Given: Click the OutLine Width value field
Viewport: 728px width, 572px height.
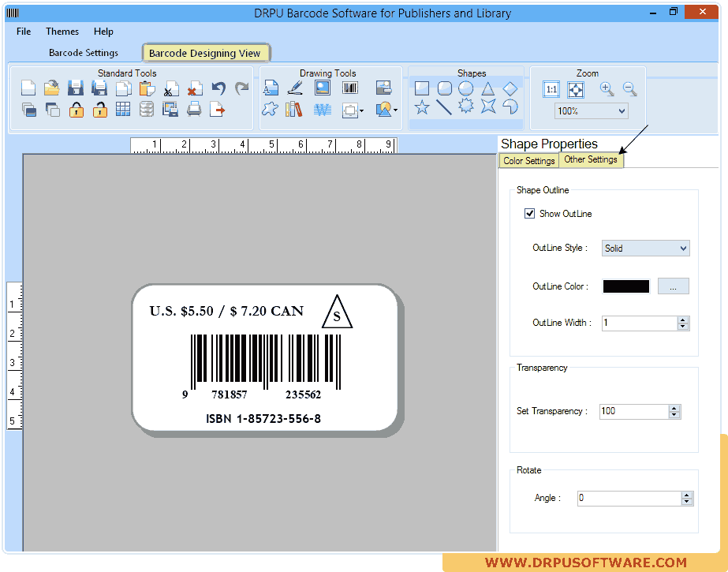Looking at the screenshot, I should pos(640,323).
